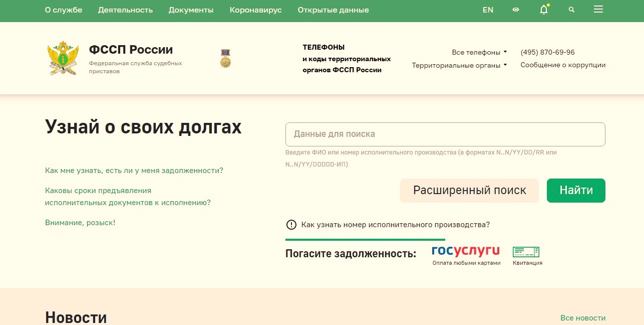Open notifications via bell icon
The image size is (644, 325).
(x=543, y=10)
